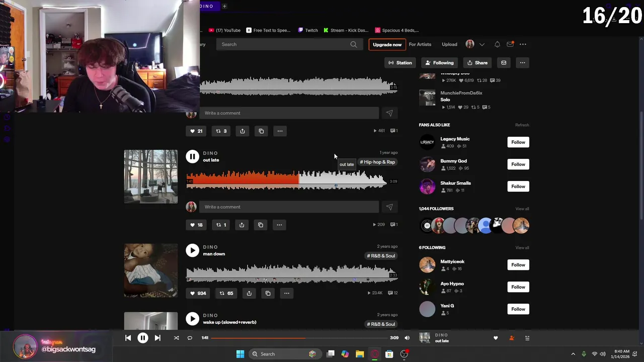The height and width of the screenshot is (362, 644).
Task: Message artist via envelope button
Action: (x=504, y=63)
